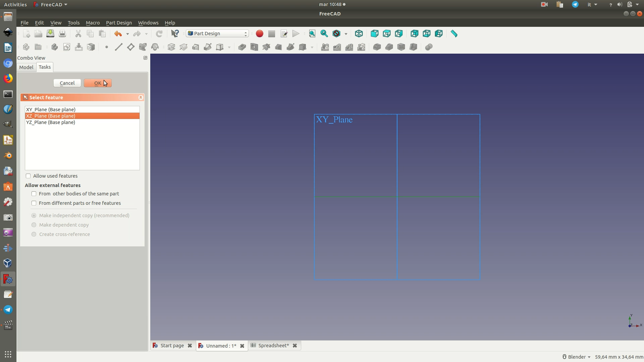Click the Edit macro notepad icon
644x362 pixels.
click(x=284, y=34)
